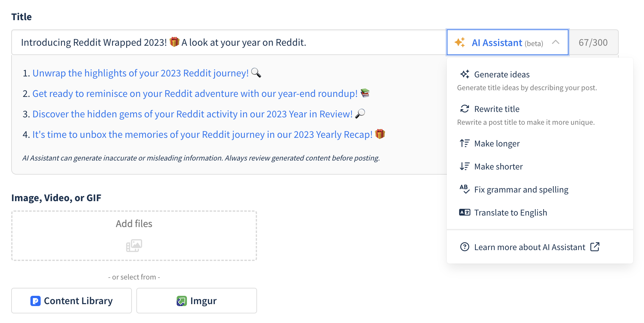The width and height of the screenshot is (644, 323).
Task: Click the Translate to English icon
Action: click(x=465, y=212)
